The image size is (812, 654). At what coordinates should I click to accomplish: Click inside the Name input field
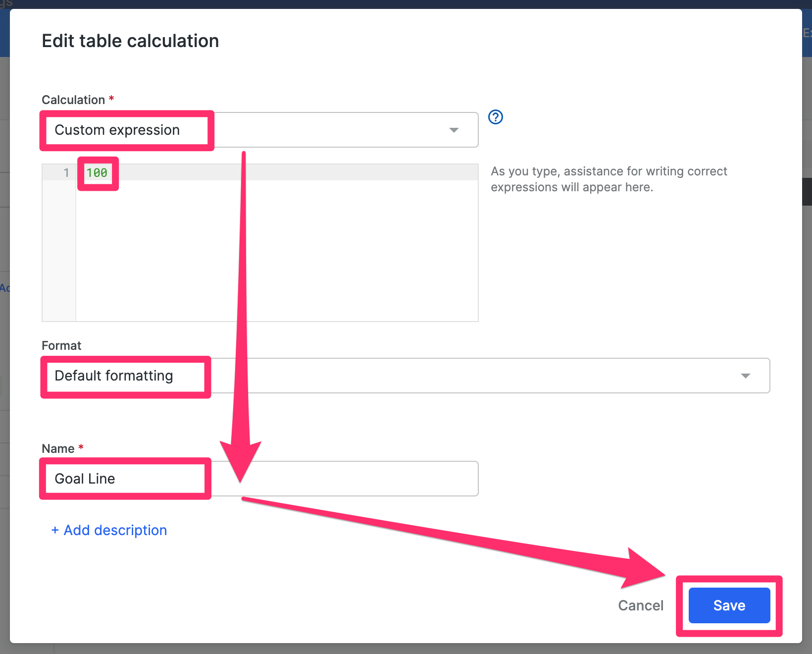click(x=347, y=479)
